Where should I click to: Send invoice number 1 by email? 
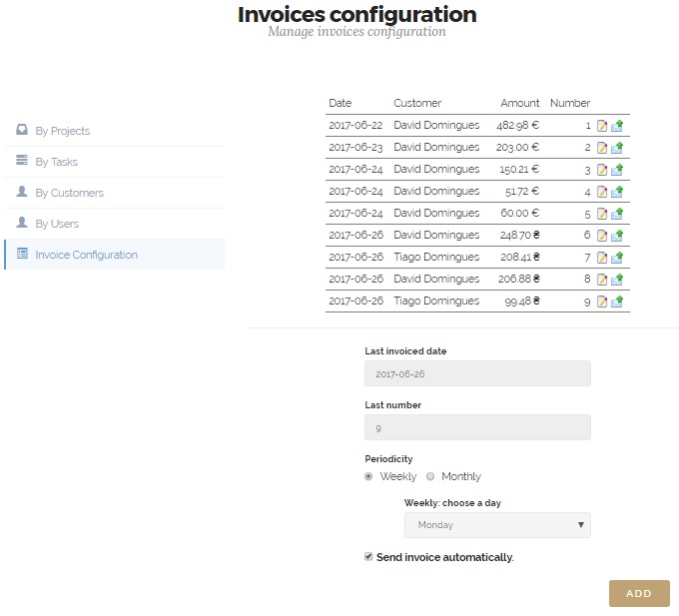pyautogui.click(x=617, y=126)
